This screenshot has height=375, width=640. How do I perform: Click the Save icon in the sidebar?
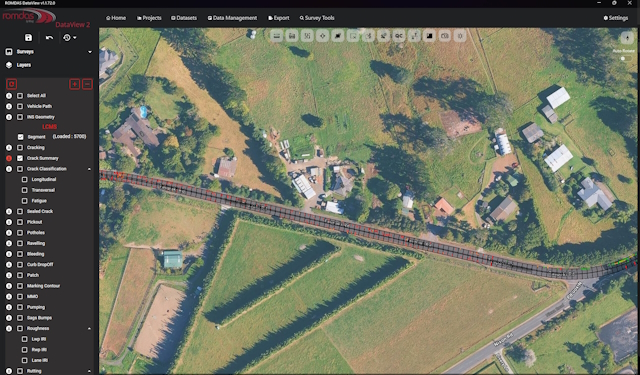tap(28, 38)
